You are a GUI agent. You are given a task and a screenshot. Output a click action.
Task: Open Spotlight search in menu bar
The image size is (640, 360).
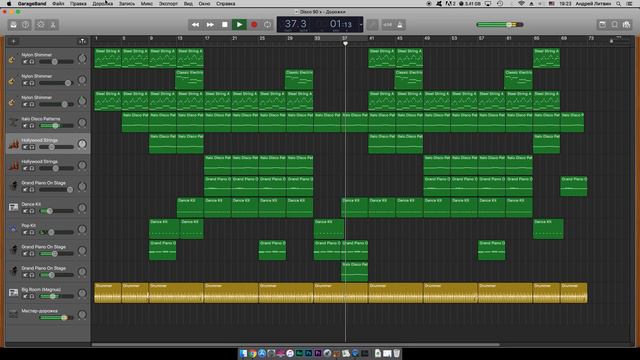[x=619, y=4]
